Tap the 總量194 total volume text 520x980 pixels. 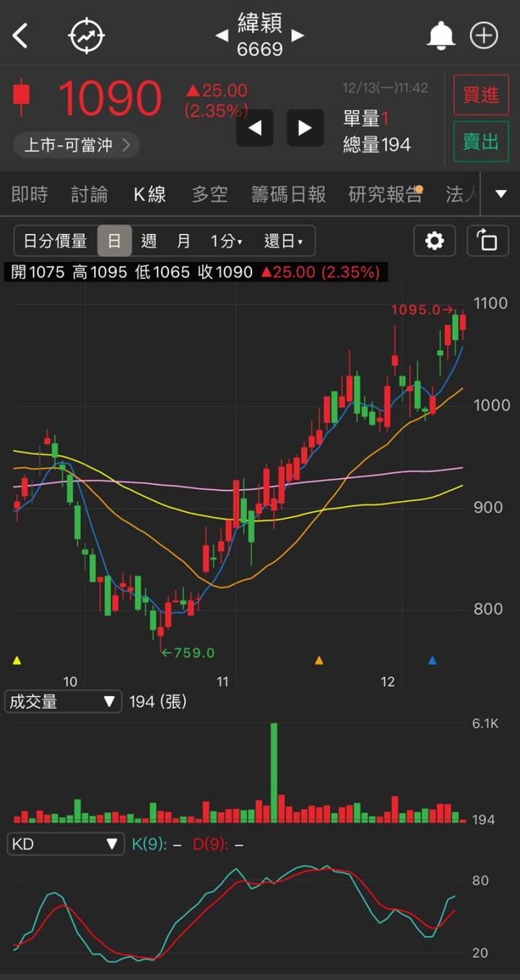tap(377, 144)
